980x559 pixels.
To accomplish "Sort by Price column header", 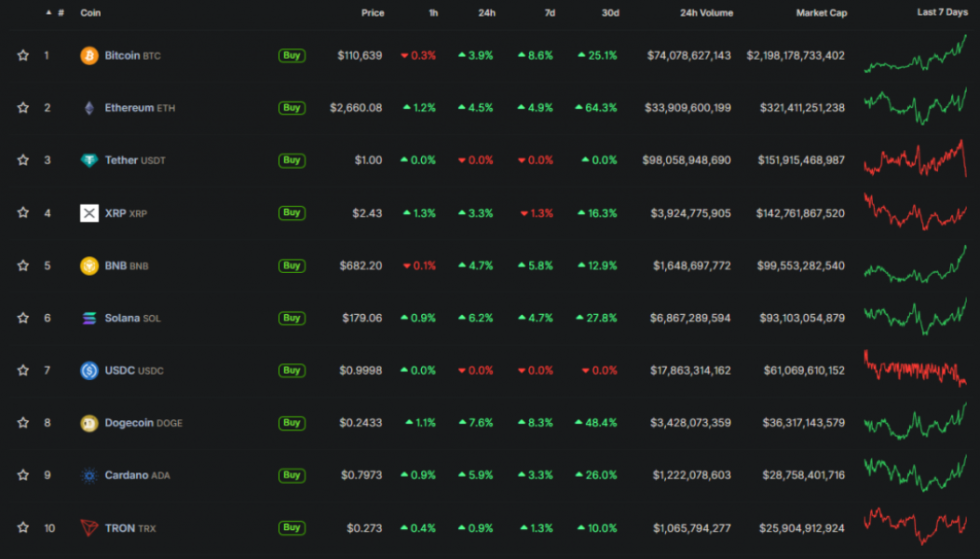I will coord(373,13).
